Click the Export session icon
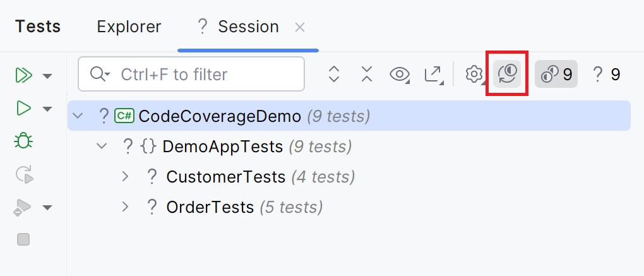This screenshot has width=644, height=276. coord(433,75)
